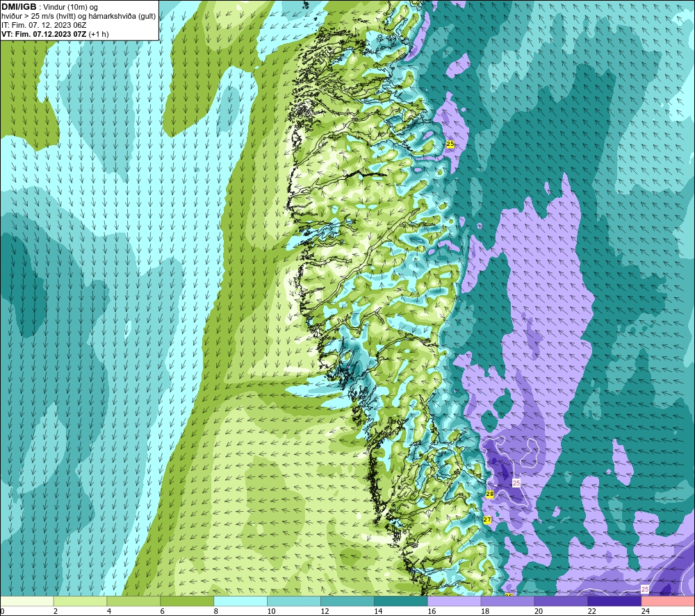Click legend scale number "14"
The image size is (695, 616).
(378, 611)
